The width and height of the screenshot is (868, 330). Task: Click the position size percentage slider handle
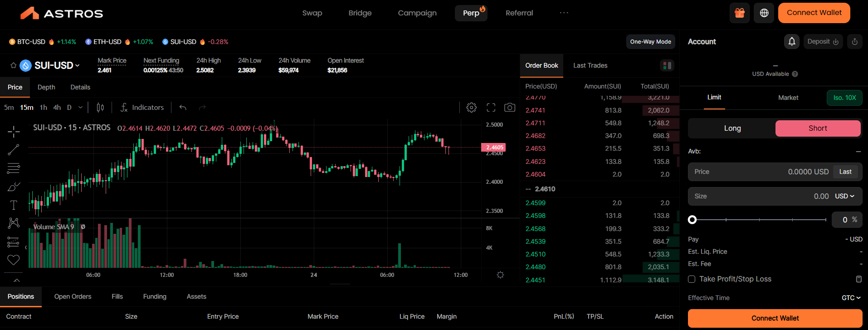692,220
